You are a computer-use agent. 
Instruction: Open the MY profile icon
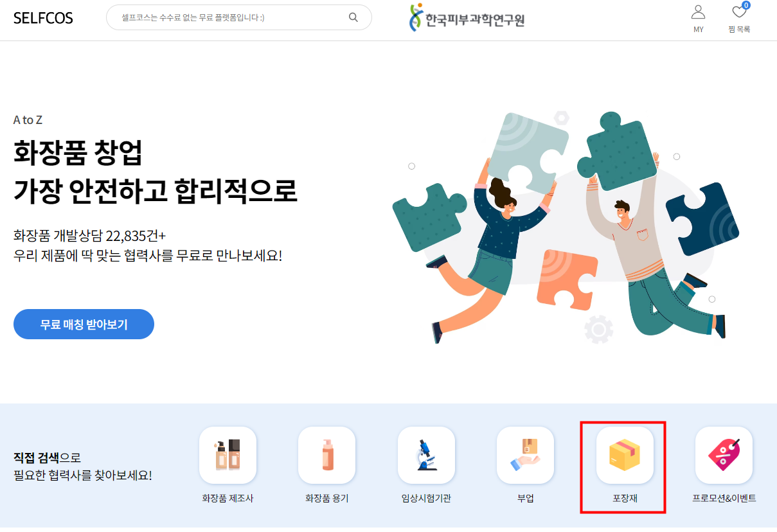698,12
